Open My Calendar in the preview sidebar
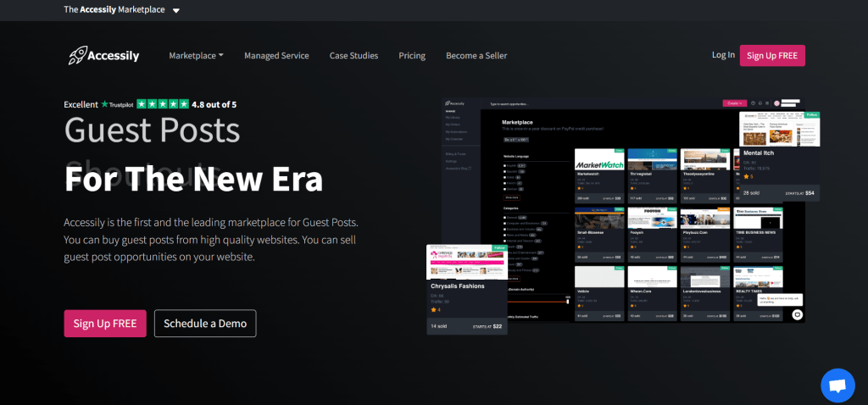The image size is (868, 405). pos(454,139)
